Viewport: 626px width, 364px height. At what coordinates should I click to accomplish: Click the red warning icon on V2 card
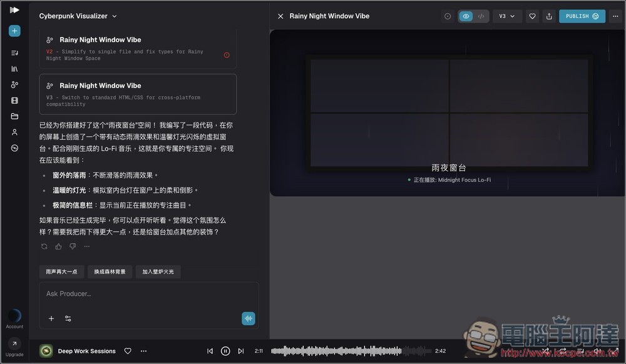click(227, 55)
